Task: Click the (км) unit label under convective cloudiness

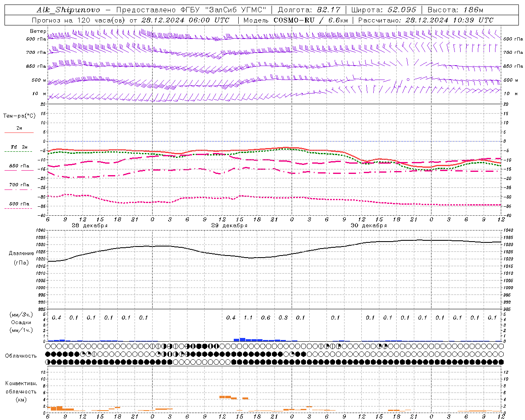Action: tap(21, 399)
